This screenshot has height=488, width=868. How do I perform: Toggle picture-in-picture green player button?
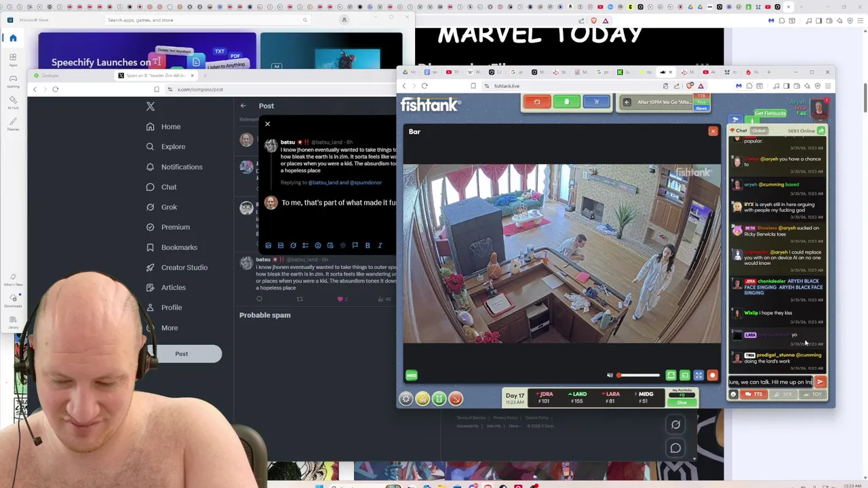[685, 375]
